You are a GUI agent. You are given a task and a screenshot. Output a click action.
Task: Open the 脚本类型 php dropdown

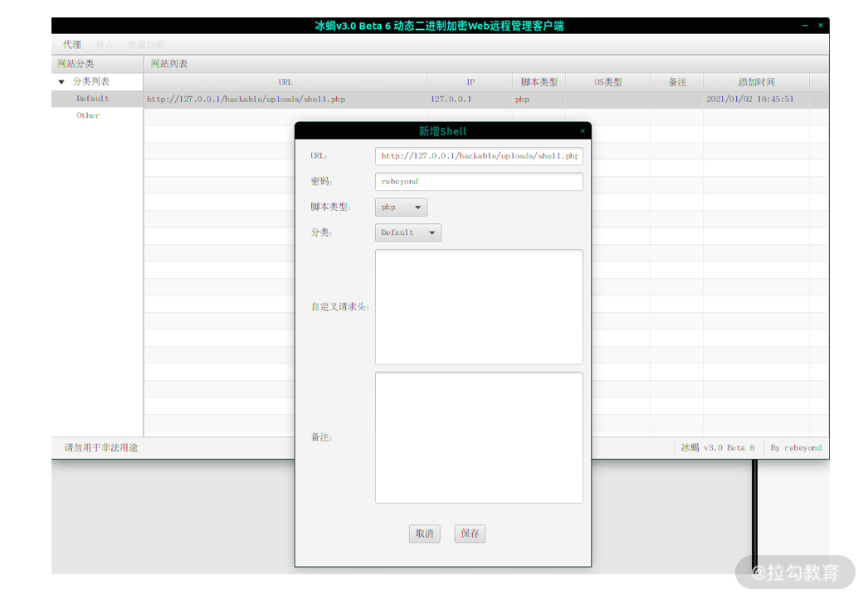[401, 207]
